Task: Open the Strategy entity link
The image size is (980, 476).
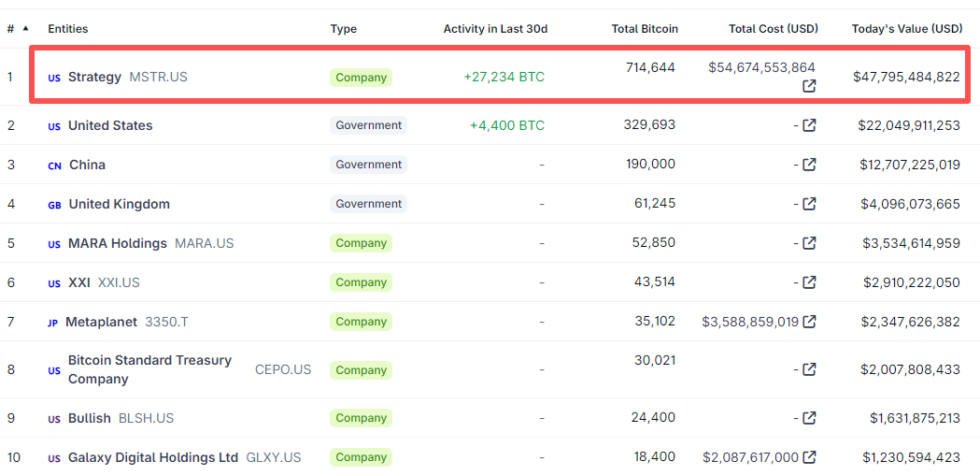Action: click(94, 77)
